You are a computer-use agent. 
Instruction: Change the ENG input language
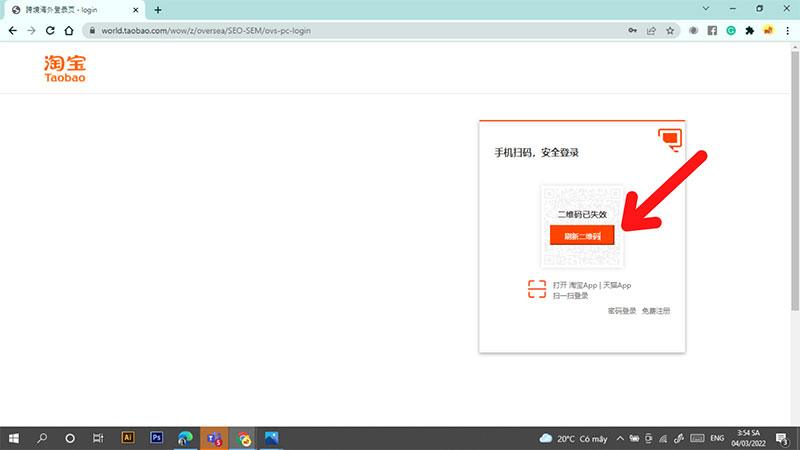coord(717,438)
